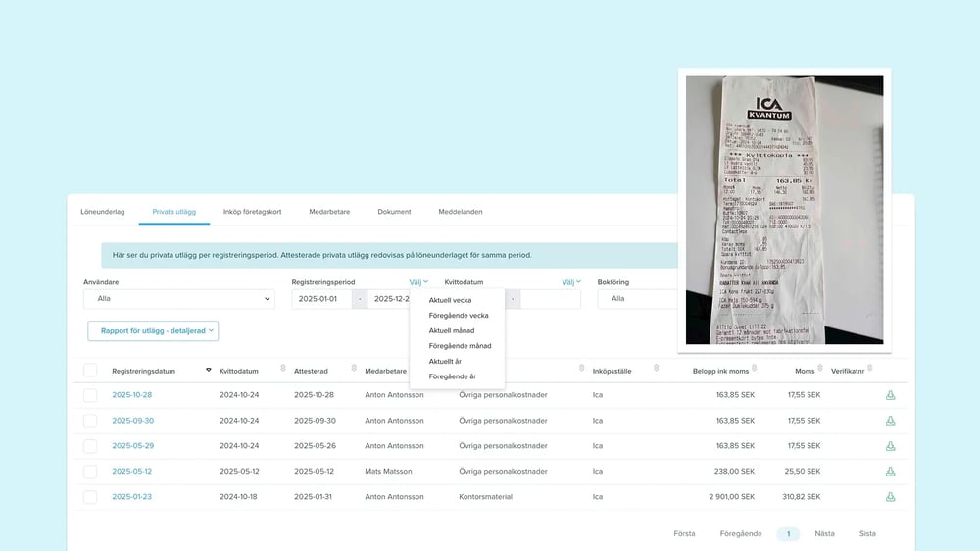Expand Rapport för utlägg - detaljerad

(x=153, y=330)
